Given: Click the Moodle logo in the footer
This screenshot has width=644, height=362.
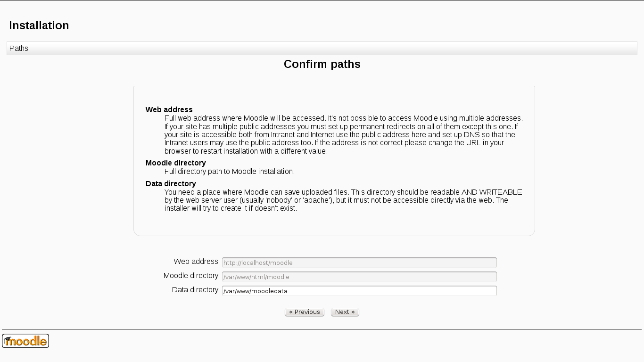Looking at the screenshot, I should pos(25,341).
